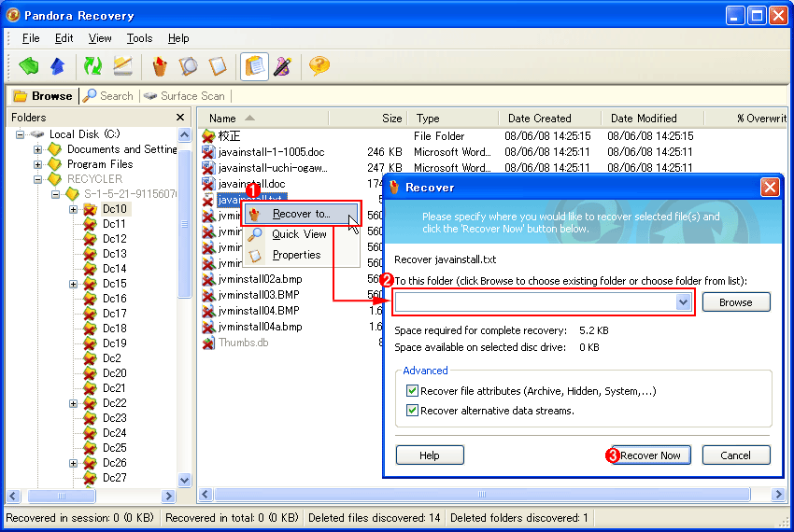Select the Dc24 folder in tree
Screen dimensions: 794x532
[115, 433]
